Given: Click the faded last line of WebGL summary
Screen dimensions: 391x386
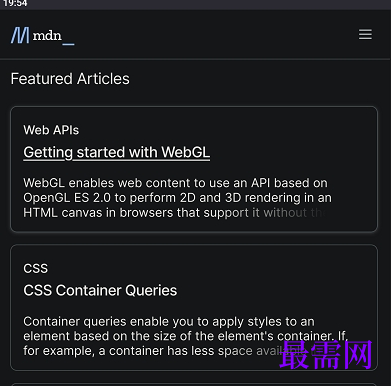Looking at the screenshot, I should tap(175, 213).
